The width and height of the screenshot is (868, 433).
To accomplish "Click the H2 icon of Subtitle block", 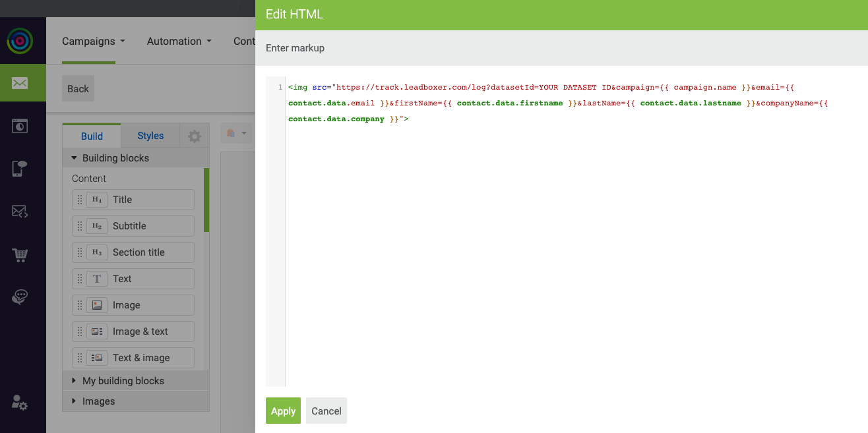I will pos(97,226).
